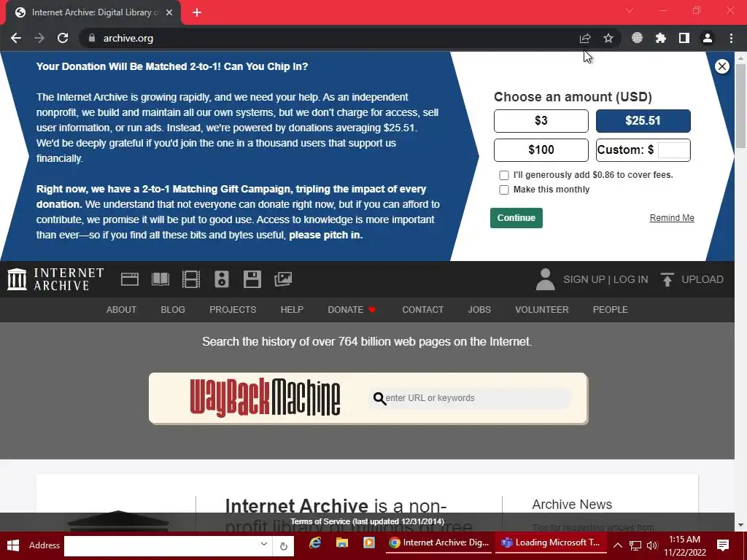Open a new browser tab
This screenshot has height=560, width=747.
(197, 12)
